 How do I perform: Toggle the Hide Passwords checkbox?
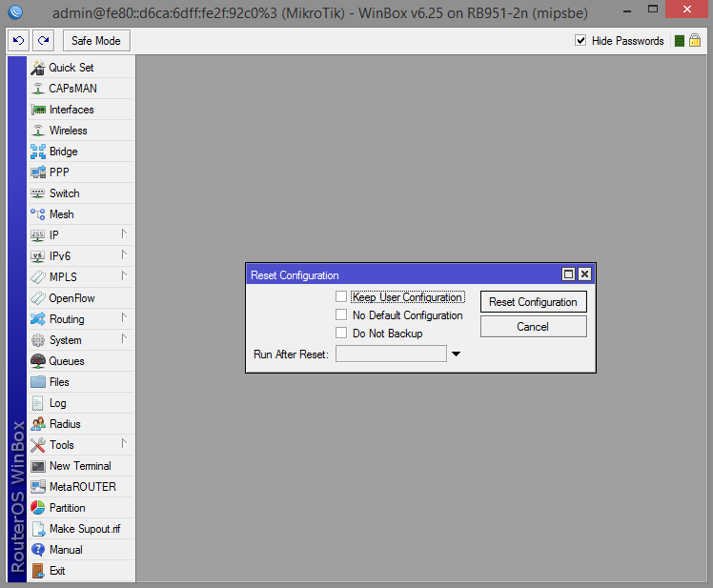[581, 40]
